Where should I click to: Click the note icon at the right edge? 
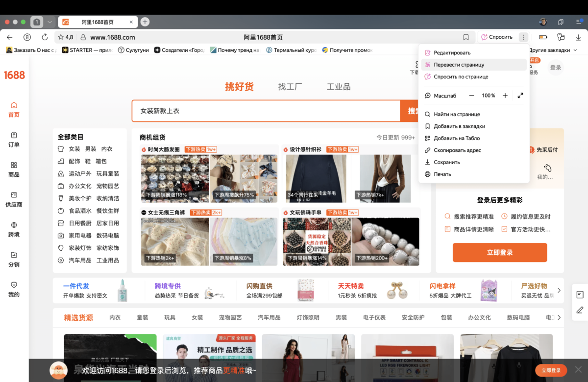580,294
